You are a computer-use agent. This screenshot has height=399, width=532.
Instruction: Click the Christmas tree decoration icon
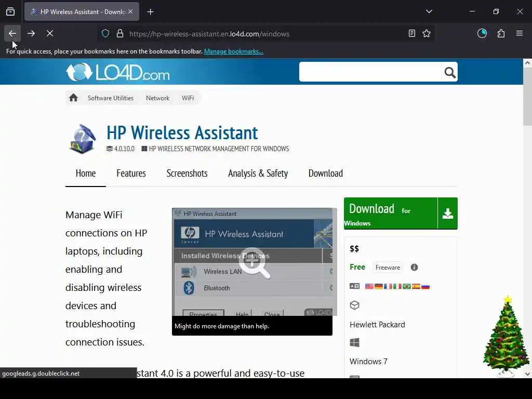506,336
